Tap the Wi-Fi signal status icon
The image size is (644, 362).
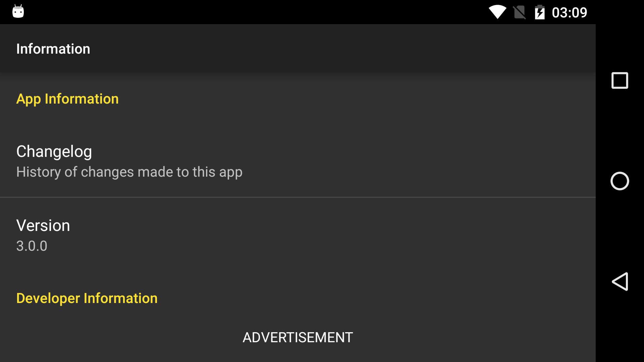497,12
